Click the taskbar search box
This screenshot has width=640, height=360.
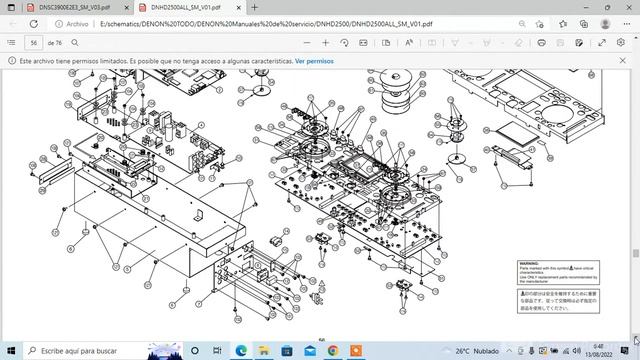click(103, 351)
